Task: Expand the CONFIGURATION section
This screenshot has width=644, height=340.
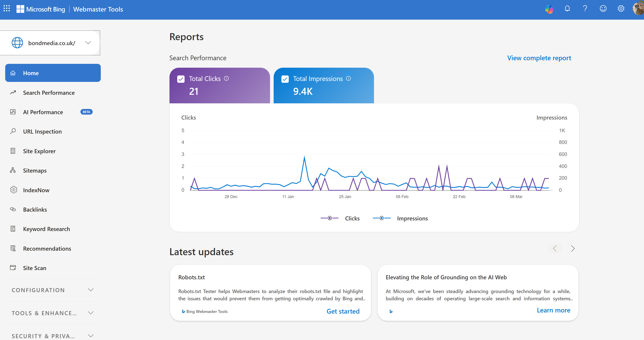Action: [52, 290]
